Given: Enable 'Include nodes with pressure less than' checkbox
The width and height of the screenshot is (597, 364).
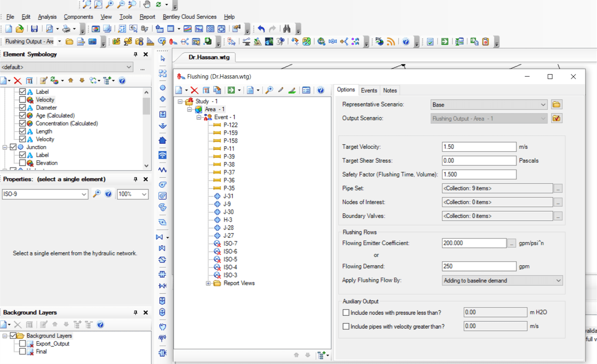Looking at the screenshot, I should click(346, 313).
